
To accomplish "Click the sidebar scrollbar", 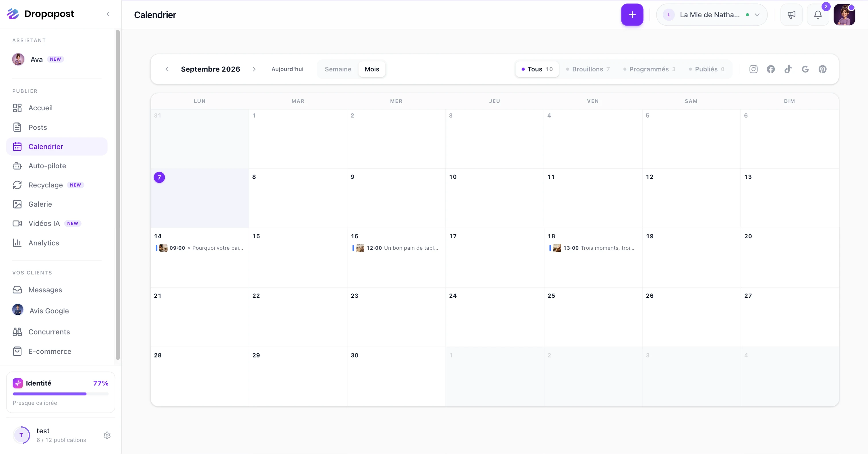I will coord(118,195).
